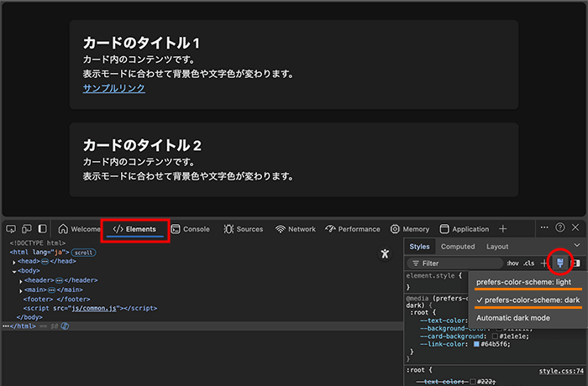Toggle the computed styles sidebar icon
The width and height of the screenshot is (588, 386).
[x=576, y=263]
